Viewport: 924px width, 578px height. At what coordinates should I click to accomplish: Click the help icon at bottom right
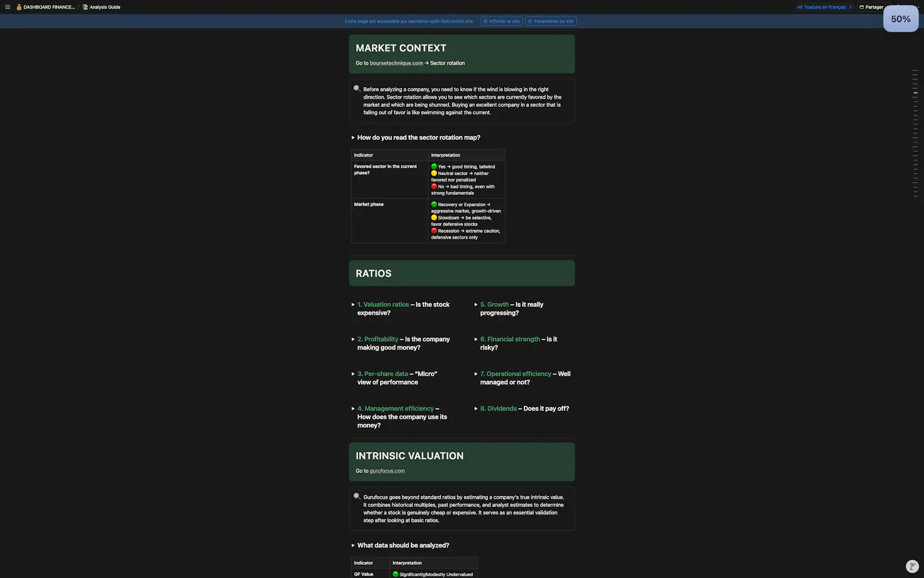coord(912,566)
